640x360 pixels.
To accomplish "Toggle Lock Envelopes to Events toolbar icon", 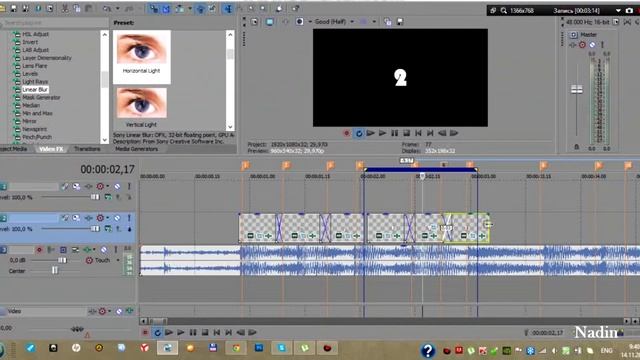I will tap(201, 9).
